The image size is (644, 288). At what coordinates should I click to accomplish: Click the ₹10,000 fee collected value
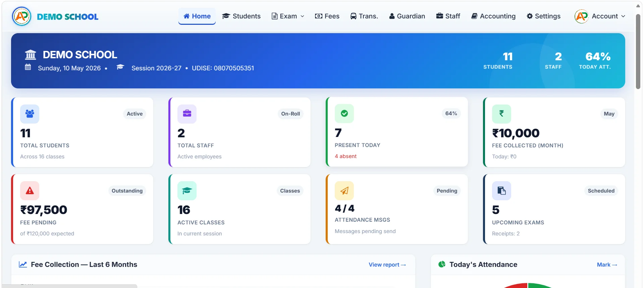coord(516,133)
